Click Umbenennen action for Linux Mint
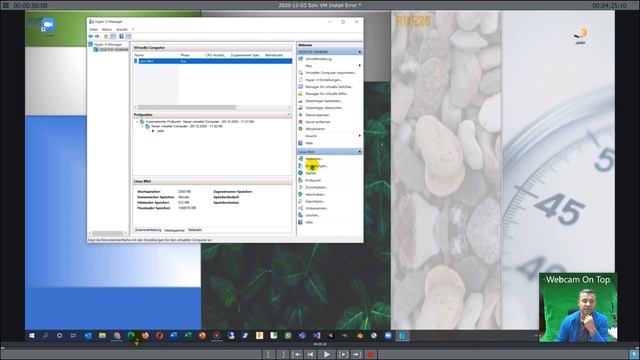Screen dimensions: 640x360 click(316, 208)
